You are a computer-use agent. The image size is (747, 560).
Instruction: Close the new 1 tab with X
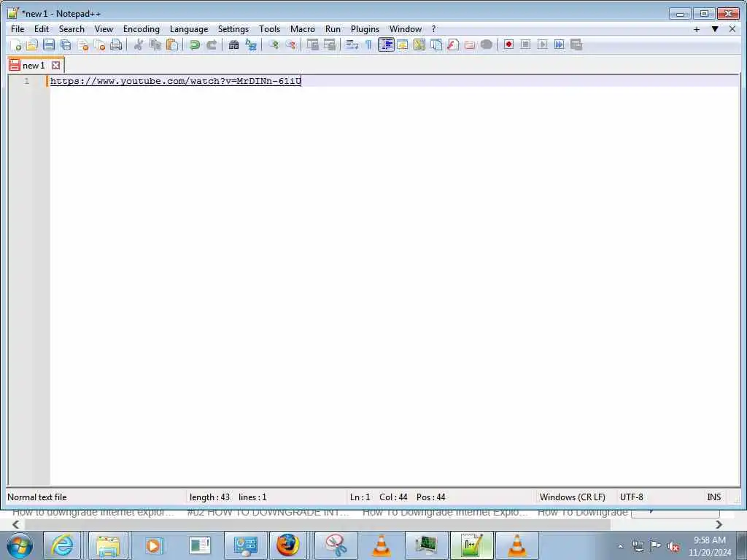pyautogui.click(x=55, y=65)
